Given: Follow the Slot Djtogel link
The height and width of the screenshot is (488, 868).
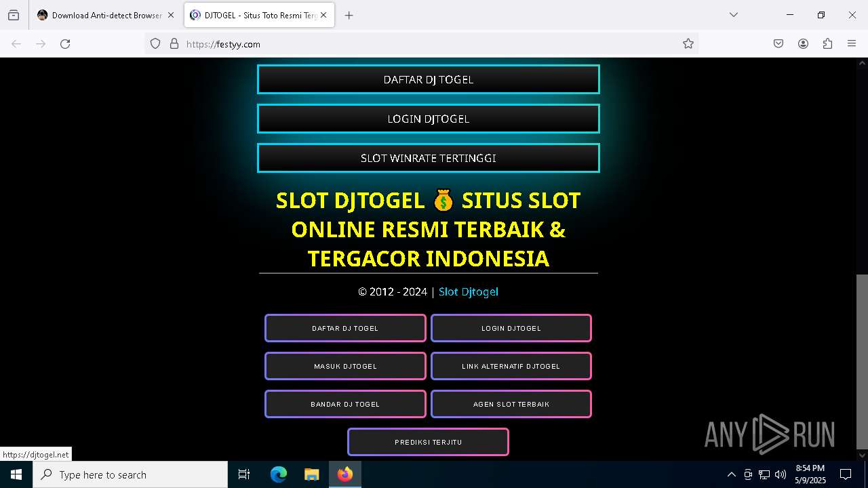Looking at the screenshot, I should coord(469,291).
